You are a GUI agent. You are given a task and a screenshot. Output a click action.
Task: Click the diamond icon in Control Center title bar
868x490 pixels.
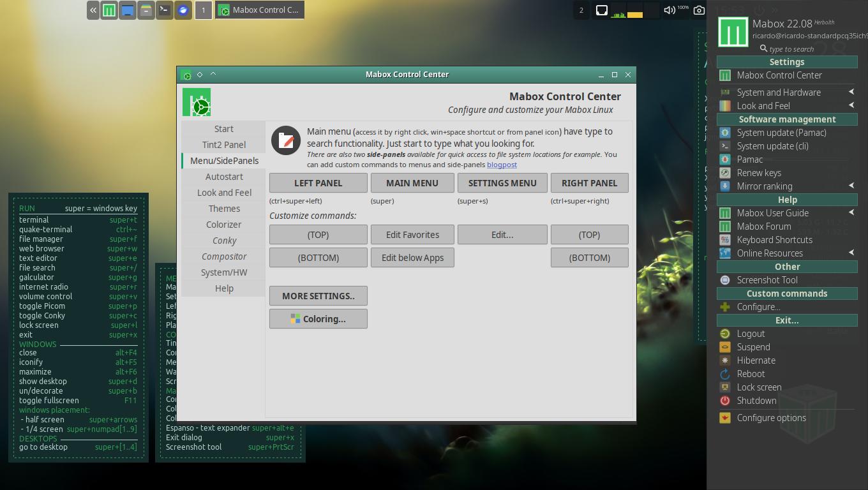pos(200,75)
